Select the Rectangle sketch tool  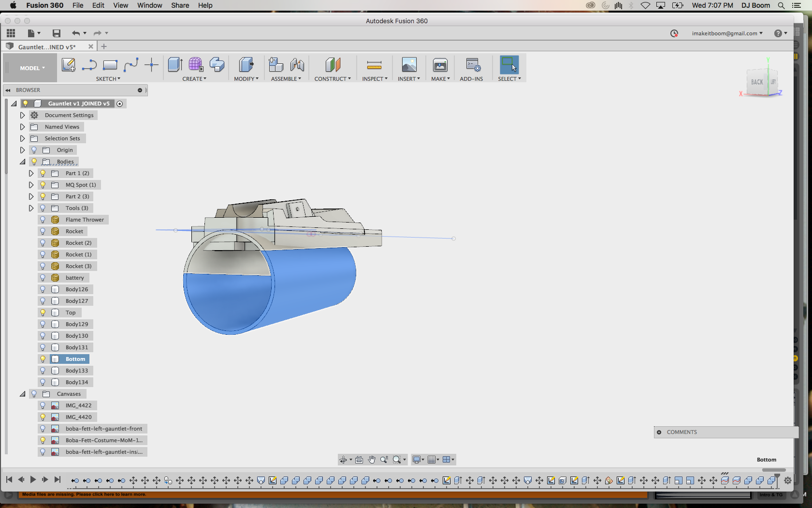click(x=110, y=65)
